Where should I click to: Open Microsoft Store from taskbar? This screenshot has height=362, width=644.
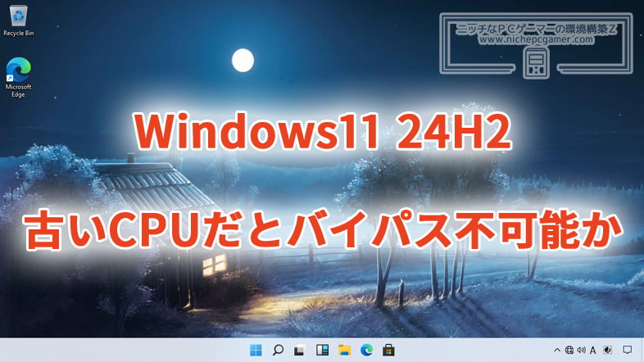pyautogui.click(x=388, y=350)
